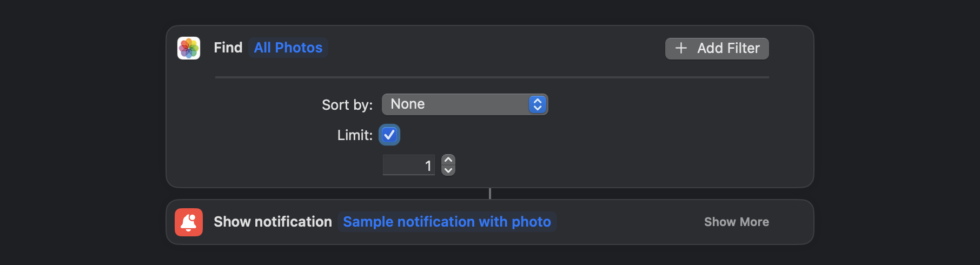This screenshot has height=265, width=980.
Task: Open the Sort by None dropdown
Action: tap(465, 104)
